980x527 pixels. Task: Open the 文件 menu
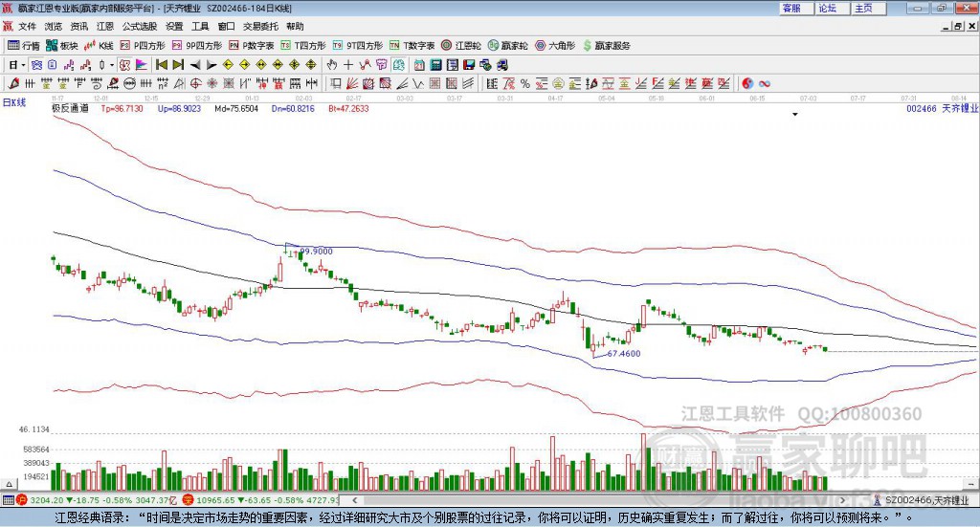(x=27, y=26)
